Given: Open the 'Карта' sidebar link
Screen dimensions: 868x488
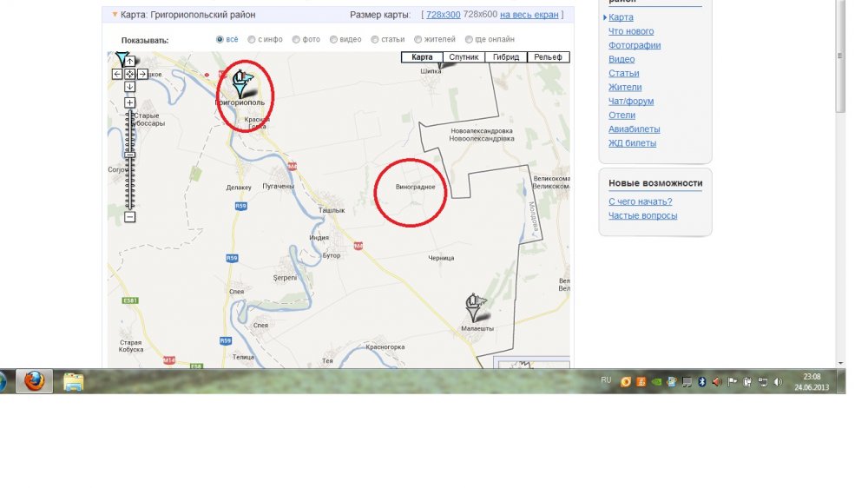Looking at the screenshot, I should [621, 17].
